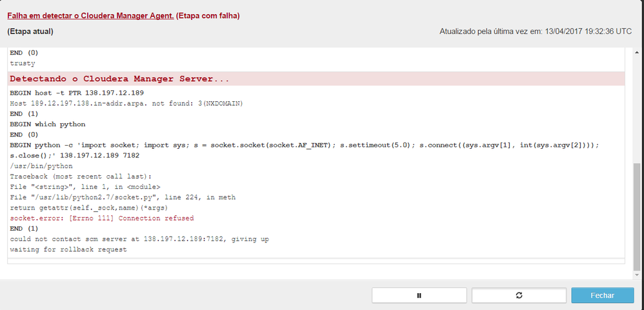Image resolution: width=644 pixels, height=310 pixels.
Task: Click the 'Atualizado pela última vez em' timestamp
Action: click(536, 31)
